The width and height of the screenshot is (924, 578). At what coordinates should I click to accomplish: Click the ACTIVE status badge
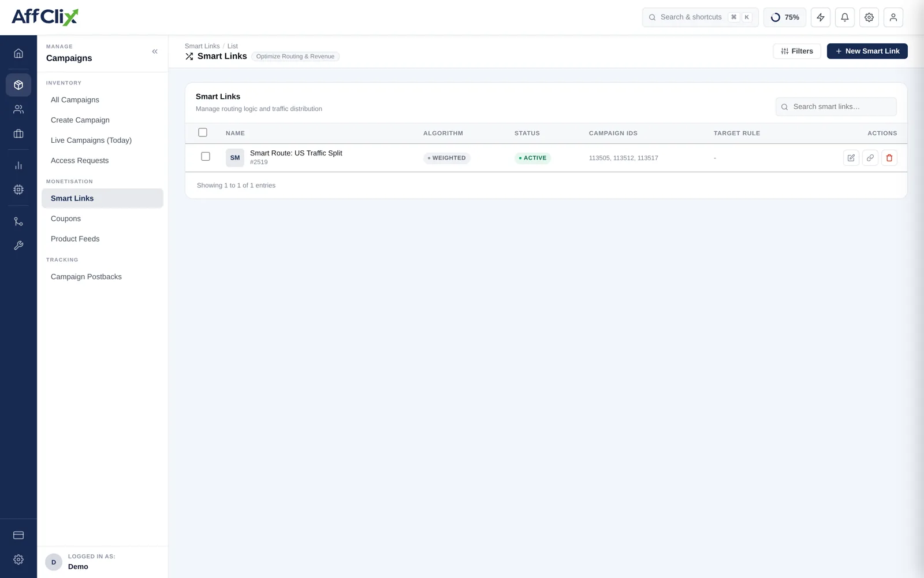pyautogui.click(x=532, y=158)
